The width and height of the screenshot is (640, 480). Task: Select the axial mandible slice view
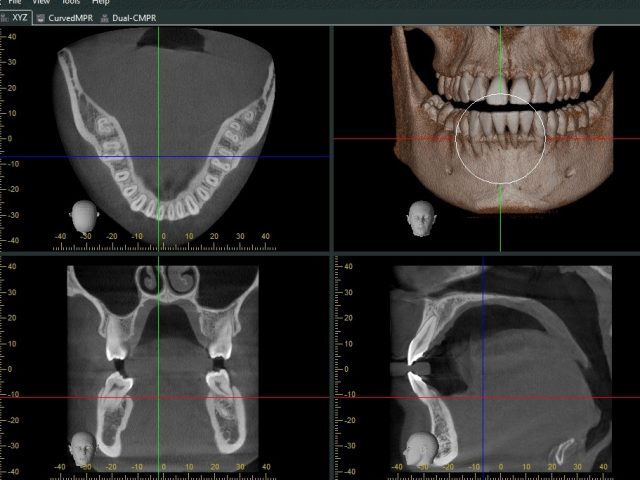[164, 138]
